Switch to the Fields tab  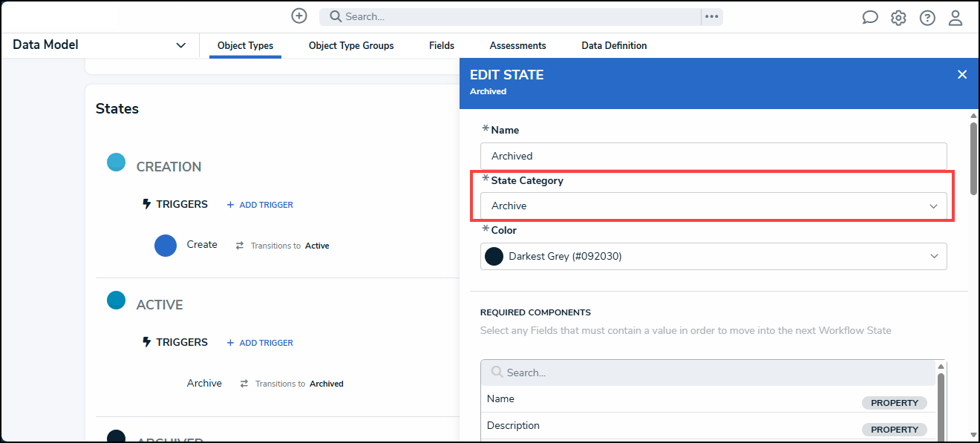[x=441, y=45]
